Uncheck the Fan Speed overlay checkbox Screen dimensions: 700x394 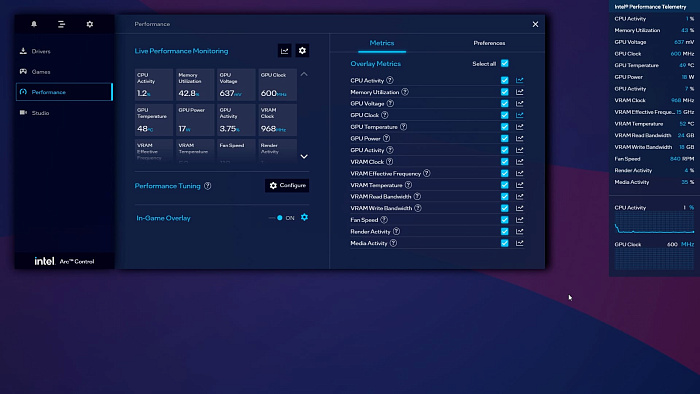(504, 220)
